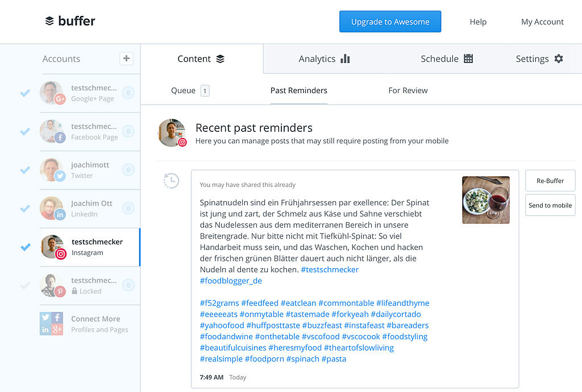Select the Google+ Page account avatar
Viewport: 582px width, 392px height.
click(x=52, y=93)
